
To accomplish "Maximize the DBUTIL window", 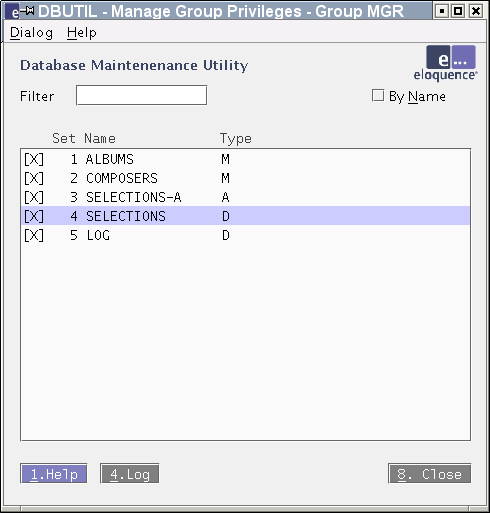I will pos(459,11).
